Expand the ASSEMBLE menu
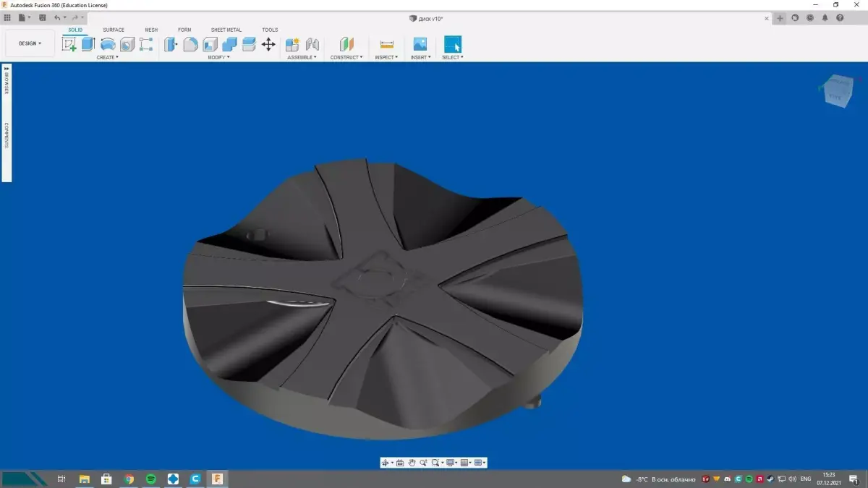868x488 pixels. coord(302,57)
